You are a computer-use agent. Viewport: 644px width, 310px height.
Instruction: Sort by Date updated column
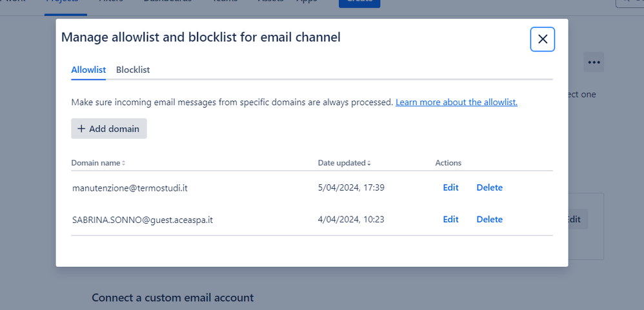tap(344, 163)
